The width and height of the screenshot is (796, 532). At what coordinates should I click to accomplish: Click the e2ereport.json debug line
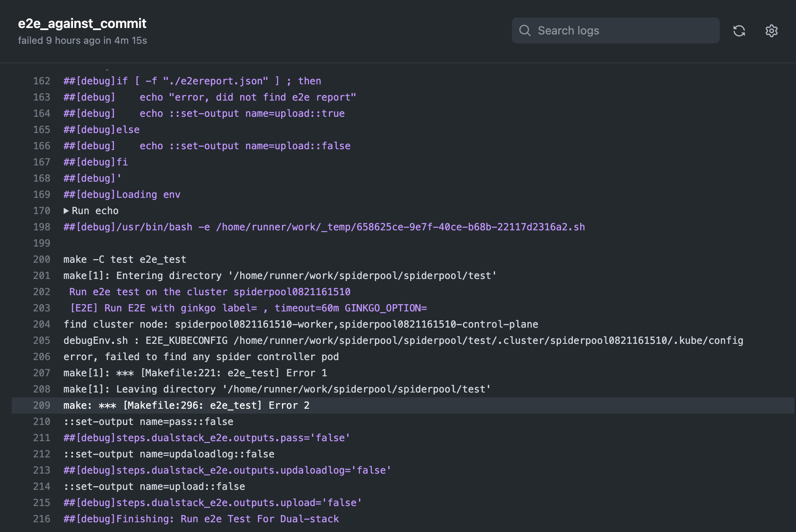[x=191, y=81]
